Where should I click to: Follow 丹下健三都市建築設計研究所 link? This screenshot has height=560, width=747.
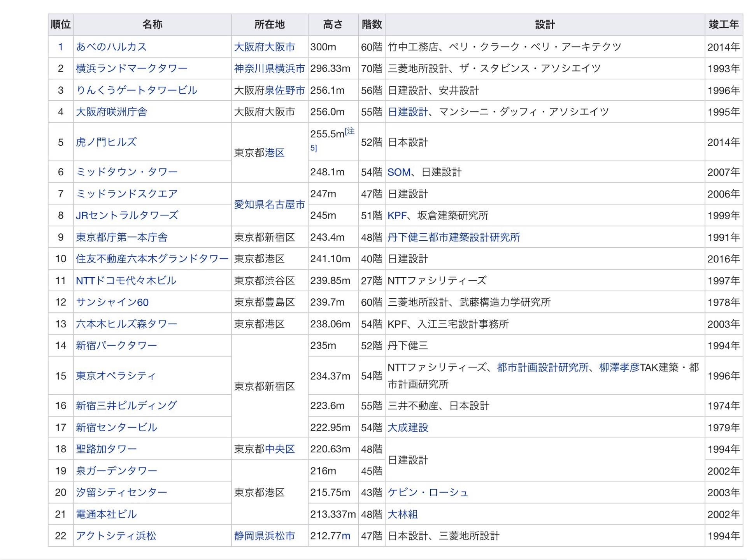(x=454, y=237)
